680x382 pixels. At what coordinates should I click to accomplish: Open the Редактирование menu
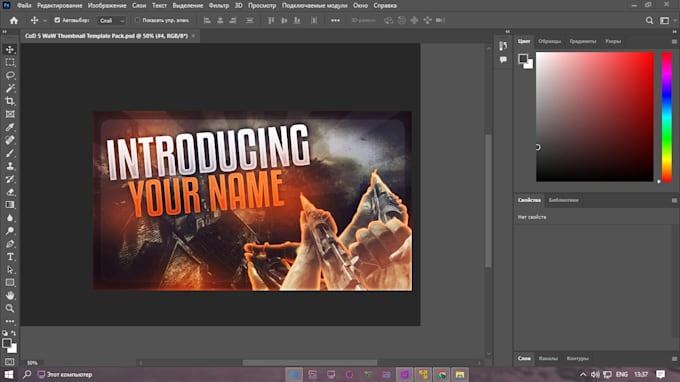pyautogui.click(x=59, y=6)
